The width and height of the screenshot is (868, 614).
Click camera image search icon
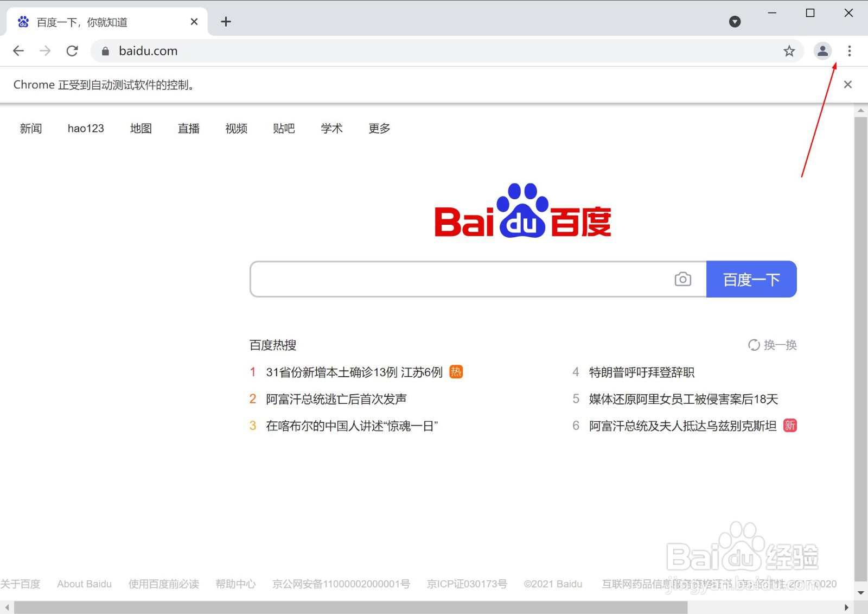tap(682, 279)
